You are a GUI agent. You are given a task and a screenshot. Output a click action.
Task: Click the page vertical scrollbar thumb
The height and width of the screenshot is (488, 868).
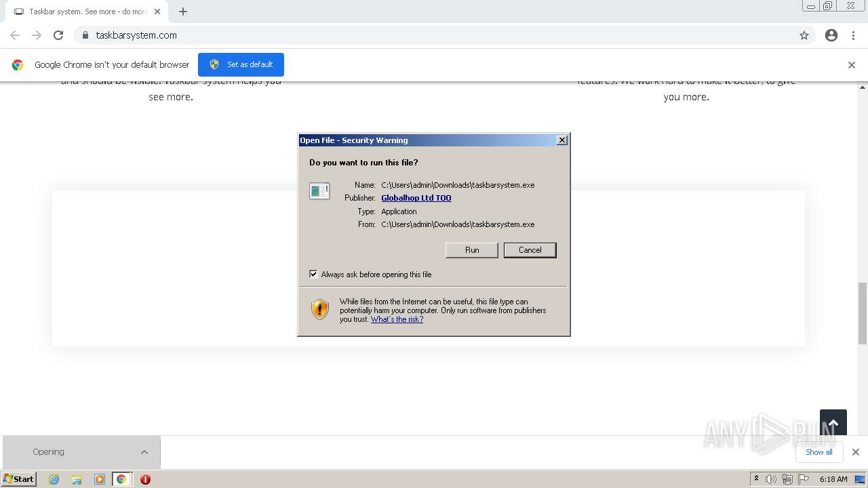tap(863, 313)
